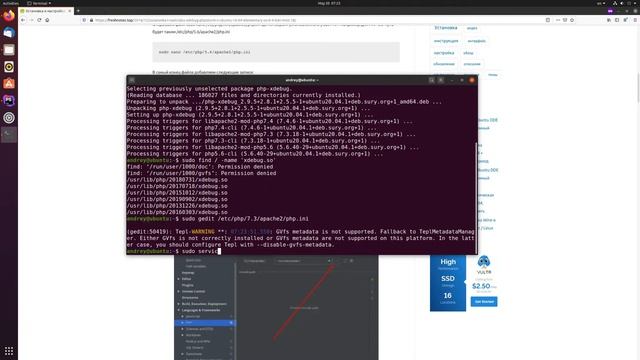Click the 'интерфейс' tag link
Screen dimensions: 640x360
pos(476,41)
